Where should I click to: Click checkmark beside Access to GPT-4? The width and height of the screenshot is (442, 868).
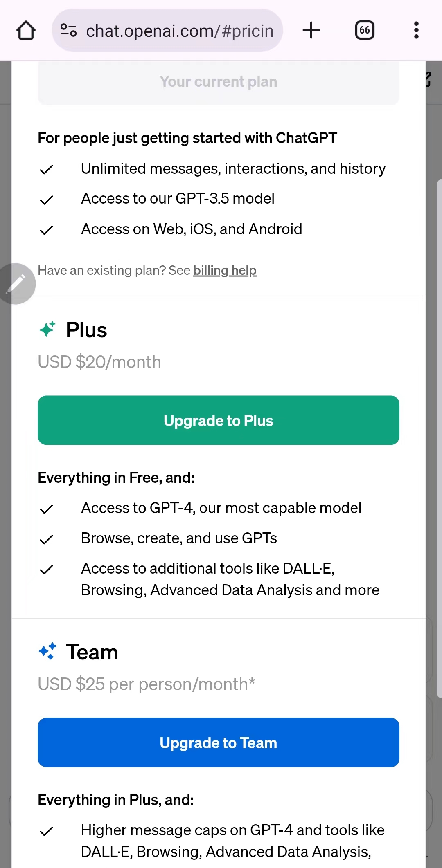tap(46, 509)
